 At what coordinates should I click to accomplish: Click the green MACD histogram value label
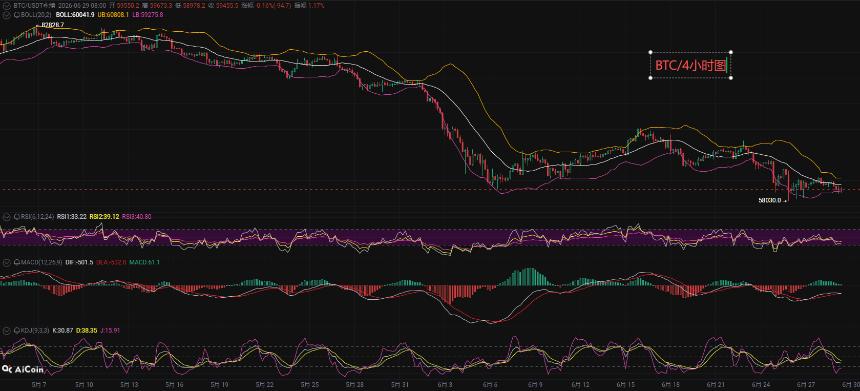tap(144, 262)
